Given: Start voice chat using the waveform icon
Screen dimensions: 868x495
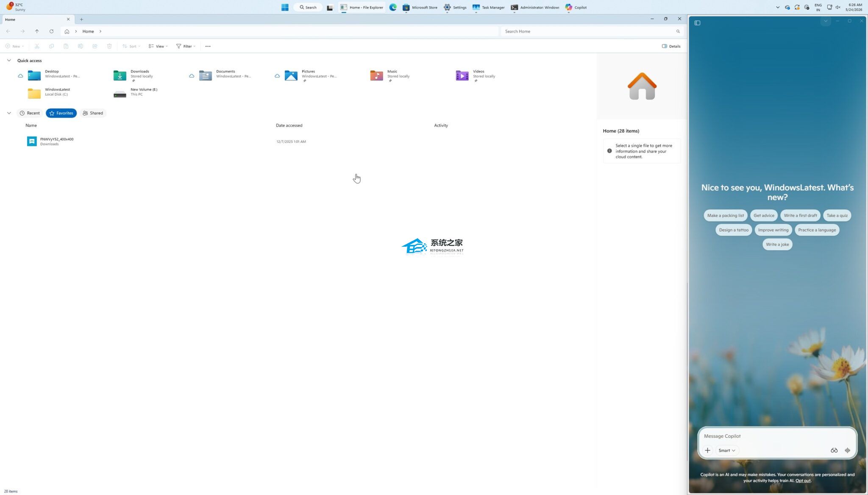Looking at the screenshot, I should pyautogui.click(x=847, y=451).
